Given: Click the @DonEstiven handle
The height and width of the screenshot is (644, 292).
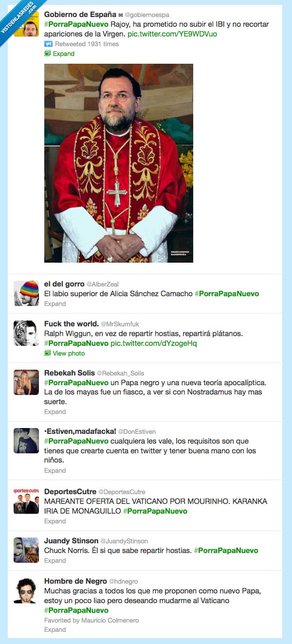Looking at the screenshot, I should pyautogui.click(x=137, y=431).
